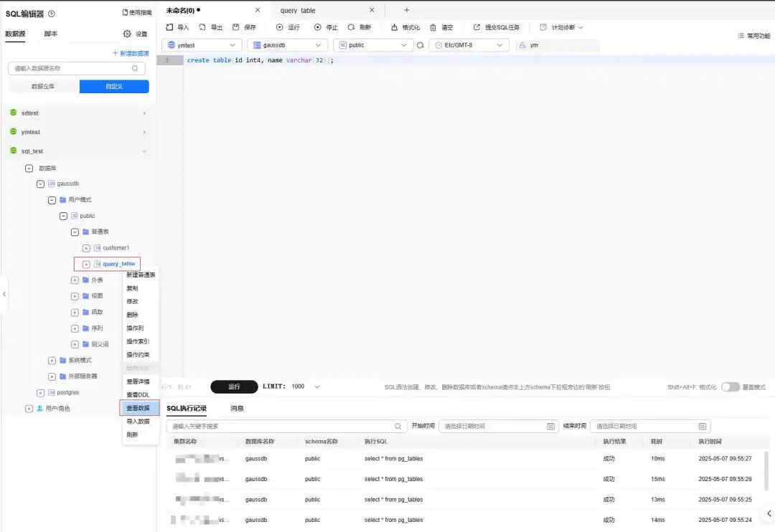This screenshot has width=775, height=532.
Task: Open the Etc/GMT-8 timezone dropdown
Action: click(x=469, y=45)
